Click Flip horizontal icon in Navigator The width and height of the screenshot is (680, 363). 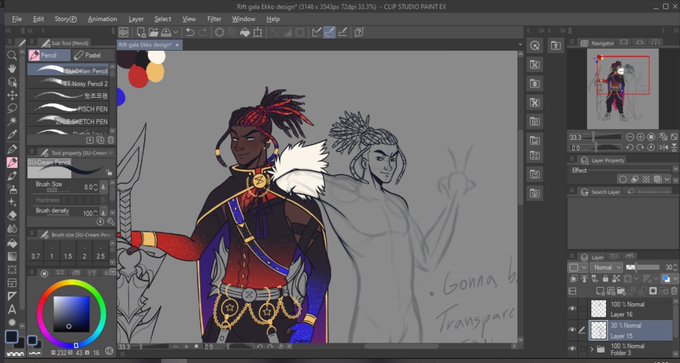point(663,147)
